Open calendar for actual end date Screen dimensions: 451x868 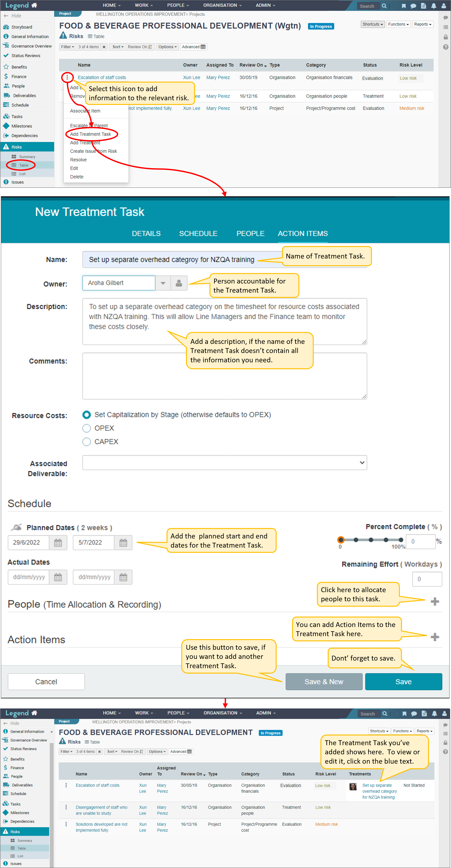123,577
